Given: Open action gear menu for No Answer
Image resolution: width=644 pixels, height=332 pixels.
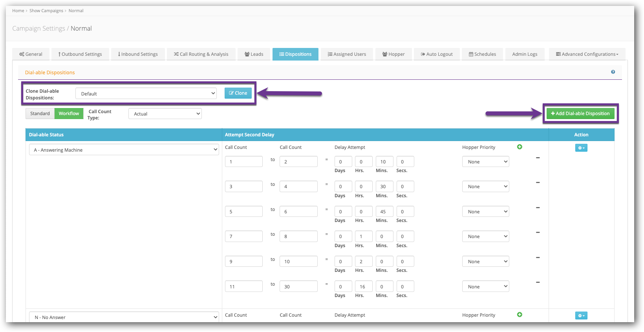Looking at the screenshot, I should click(581, 315).
